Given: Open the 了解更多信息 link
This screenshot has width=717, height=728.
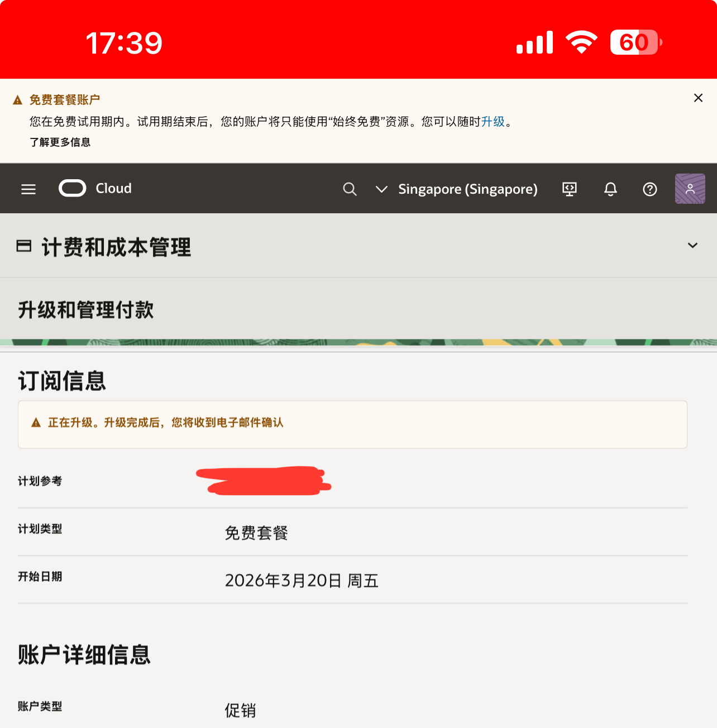Looking at the screenshot, I should (x=60, y=142).
